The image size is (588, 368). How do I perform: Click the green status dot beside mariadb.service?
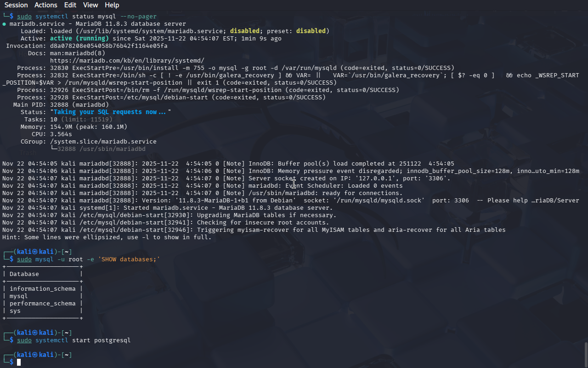pos(4,24)
